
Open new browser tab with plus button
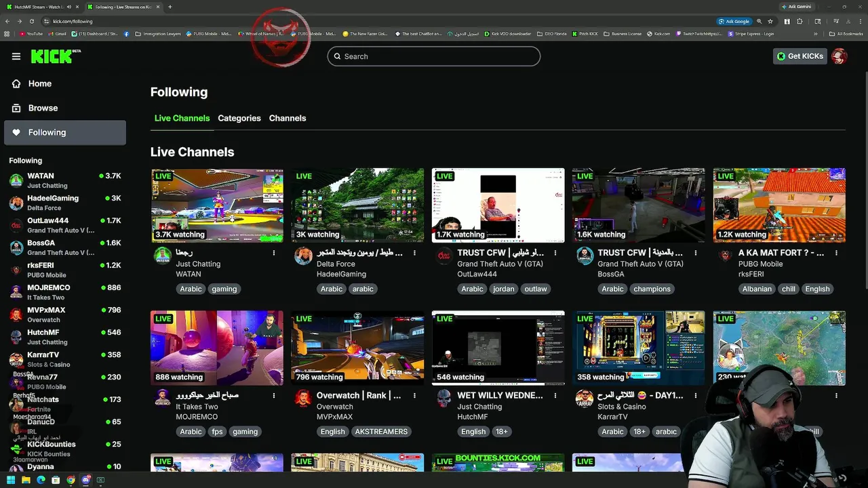pos(170,7)
